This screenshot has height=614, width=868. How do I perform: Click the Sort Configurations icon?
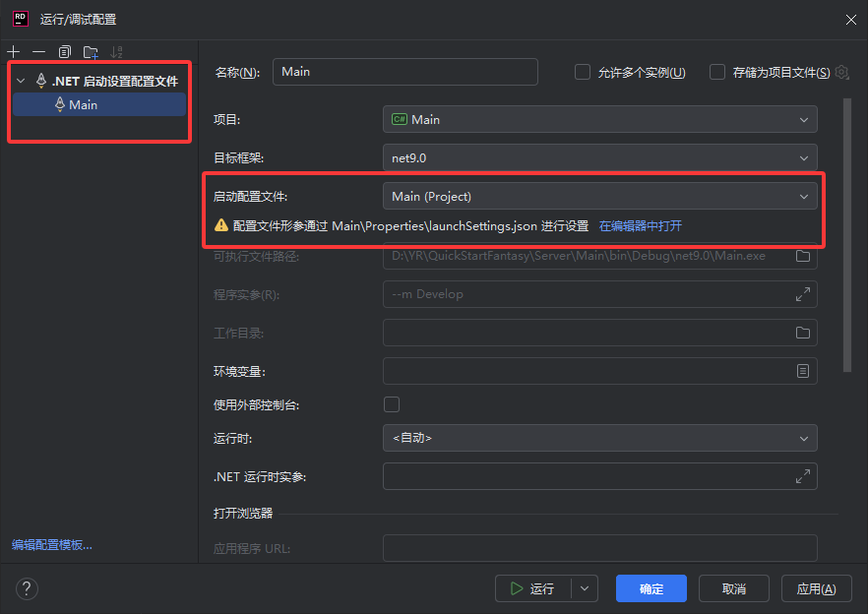[x=117, y=51]
